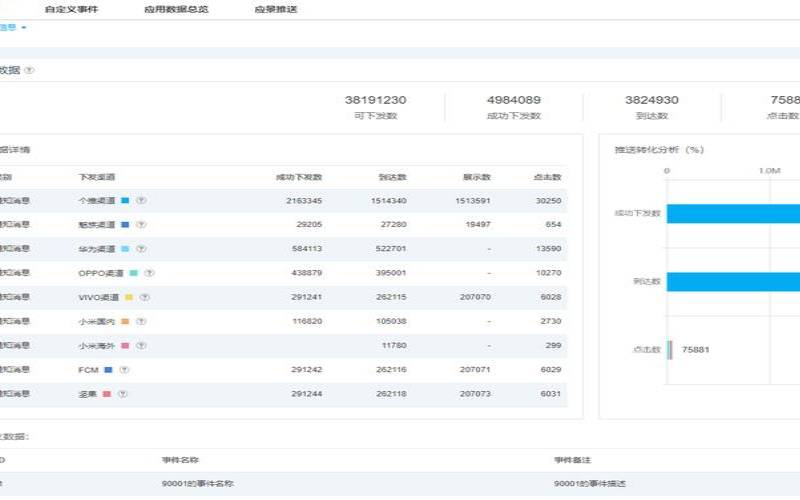Viewport: 800px width, 500px height.
Task: Click the small 点击数 bar in the chart
Action: tap(669, 350)
